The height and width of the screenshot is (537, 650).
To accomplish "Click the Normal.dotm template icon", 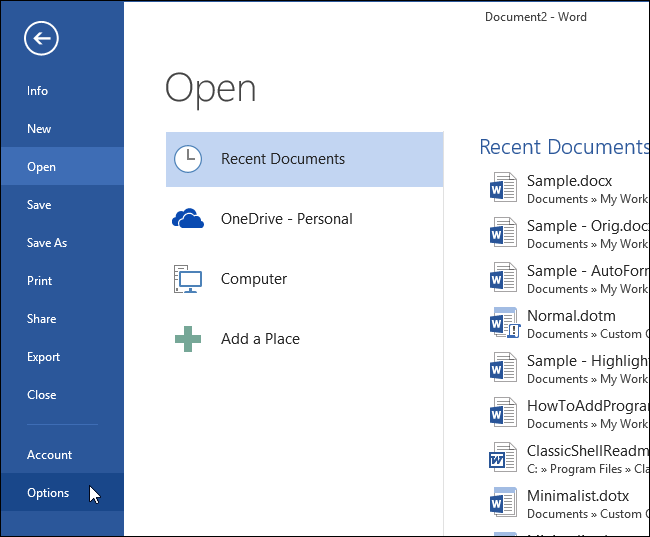I will [x=503, y=322].
